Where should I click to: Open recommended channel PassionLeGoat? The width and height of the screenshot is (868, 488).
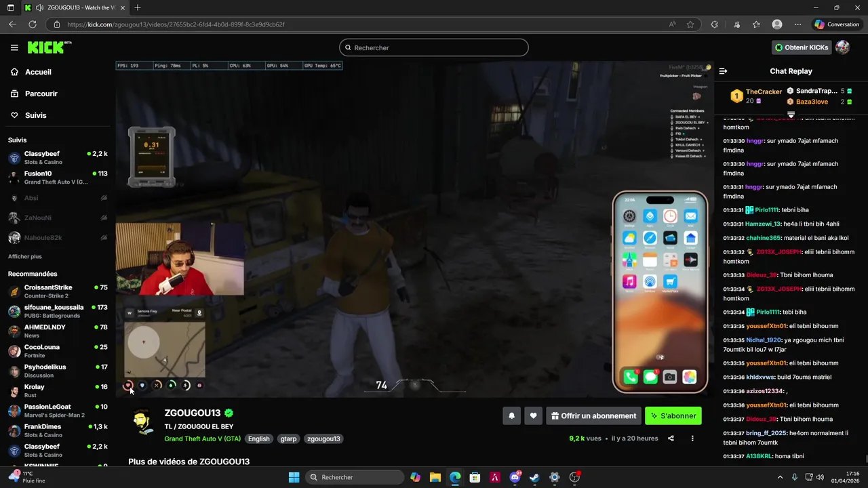tap(57, 411)
